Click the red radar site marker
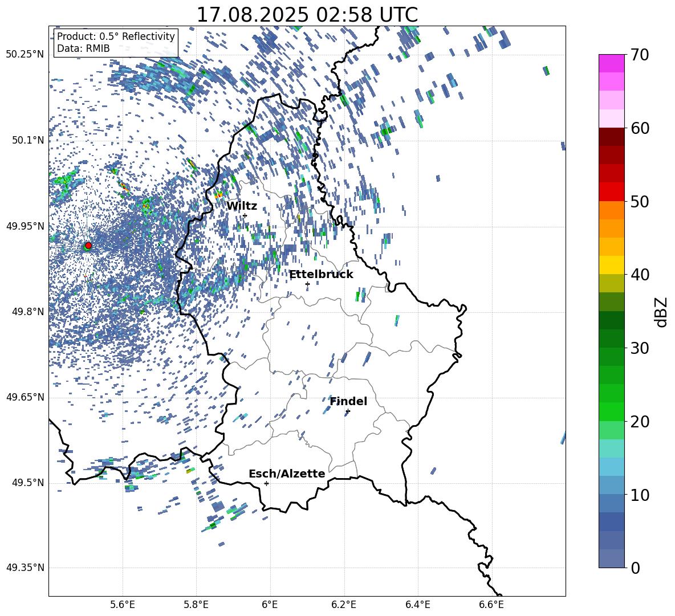This screenshot has height=616, width=675. 88,245
